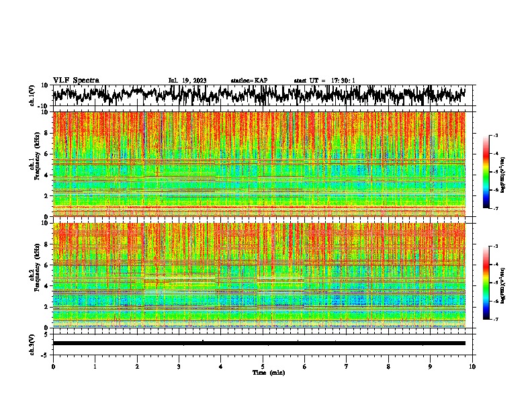Click the "-7" label on ch.2 colorbar
The image size is (532, 411).
pos(496,319)
